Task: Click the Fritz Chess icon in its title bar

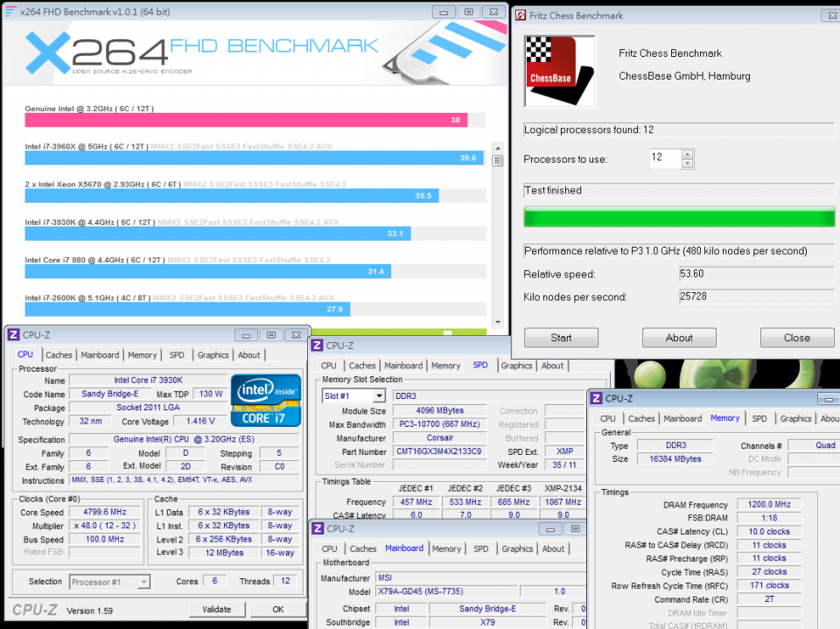Action: pyautogui.click(x=520, y=15)
